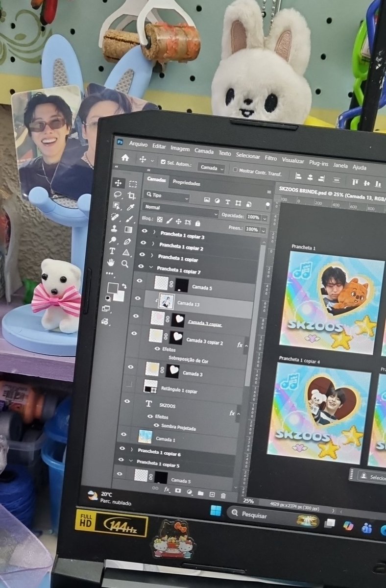Filter layers by smart objects icon
Screen dimensions: 386x588
tap(249, 204)
